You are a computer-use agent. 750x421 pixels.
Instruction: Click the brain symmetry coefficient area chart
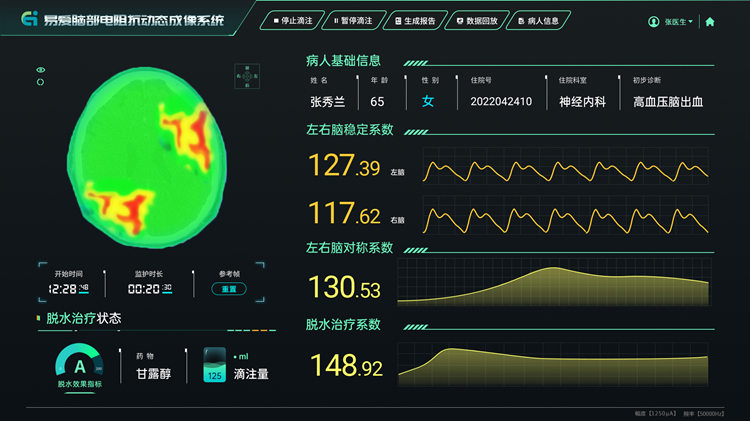[553, 284]
